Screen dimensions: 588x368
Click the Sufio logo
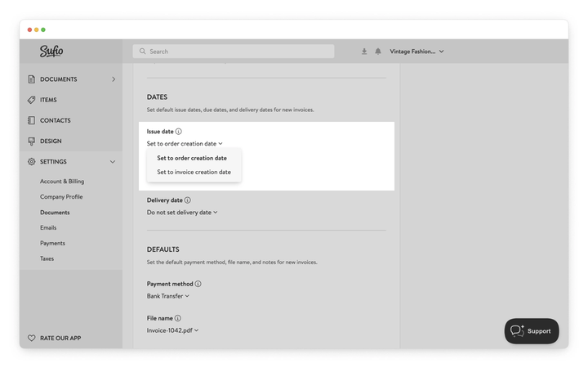click(x=51, y=51)
